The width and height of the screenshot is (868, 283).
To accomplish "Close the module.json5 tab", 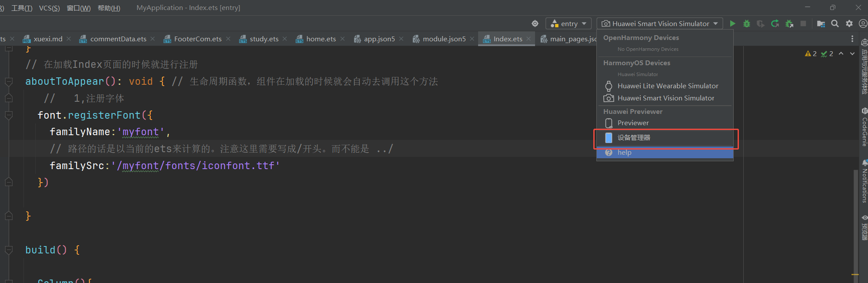I will 472,39.
